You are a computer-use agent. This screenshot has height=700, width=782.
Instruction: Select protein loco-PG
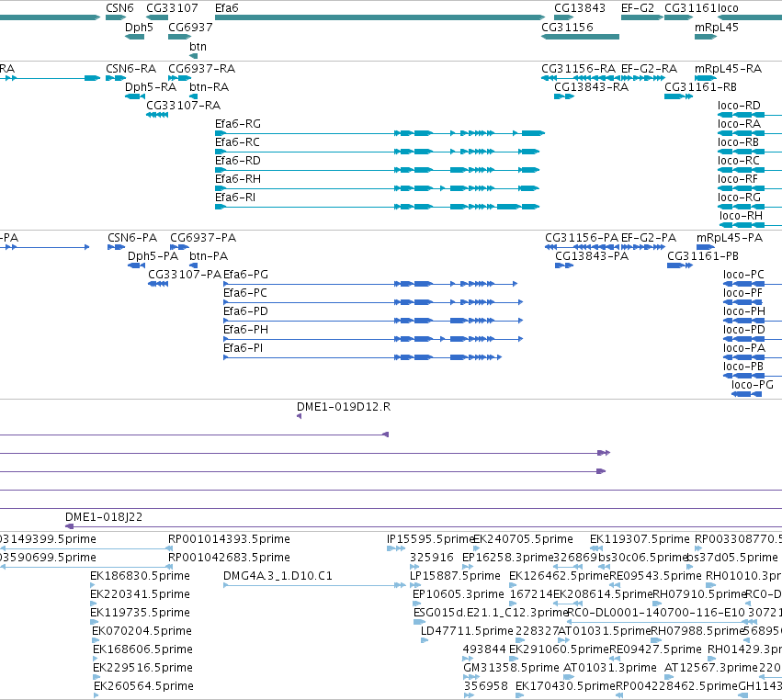[746, 394]
